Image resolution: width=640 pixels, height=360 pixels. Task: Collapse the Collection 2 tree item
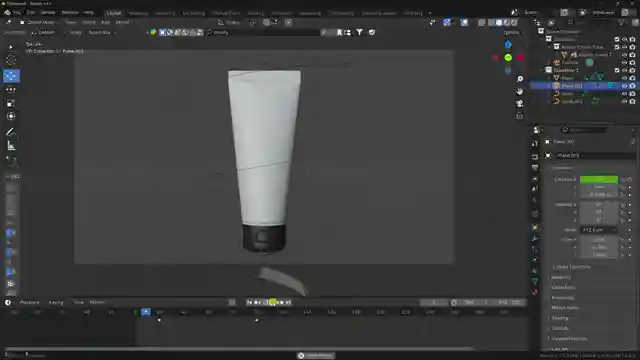point(542,70)
